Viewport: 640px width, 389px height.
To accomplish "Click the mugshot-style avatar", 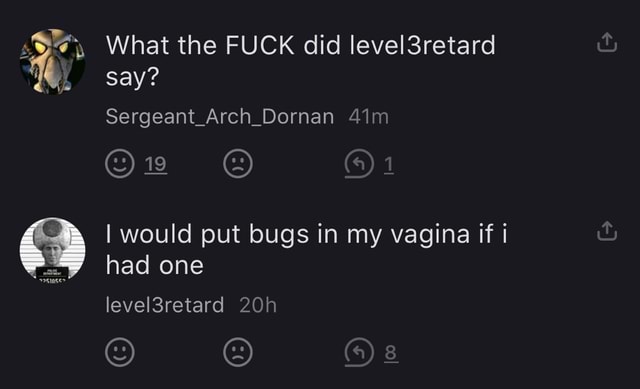I will [x=53, y=250].
